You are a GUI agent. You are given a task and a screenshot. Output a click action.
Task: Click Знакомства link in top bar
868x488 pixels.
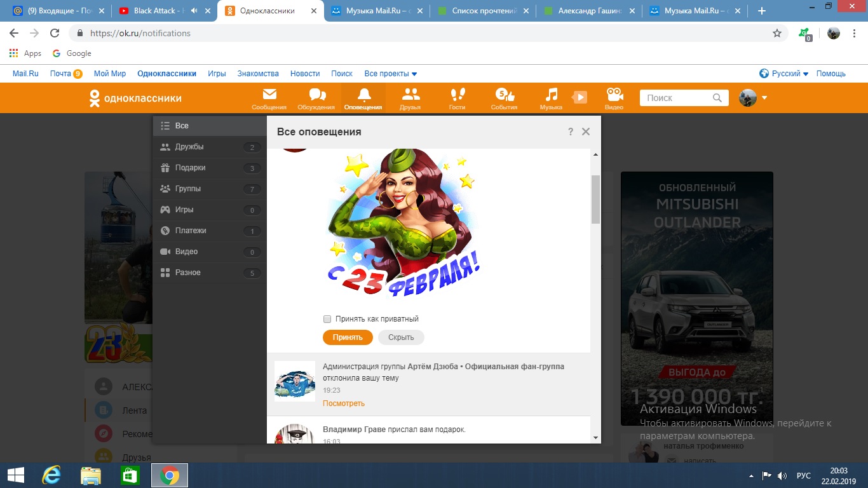pyautogui.click(x=258, y=74)
